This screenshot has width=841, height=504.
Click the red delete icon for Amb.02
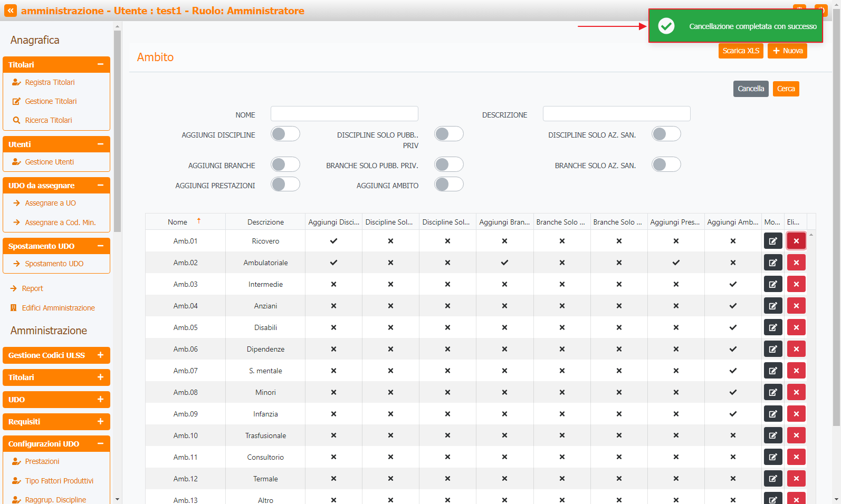pos(796,263)
